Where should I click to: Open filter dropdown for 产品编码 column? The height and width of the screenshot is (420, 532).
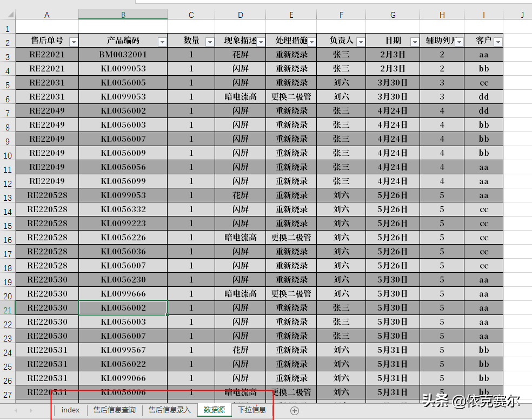click(x=163, y=42)
